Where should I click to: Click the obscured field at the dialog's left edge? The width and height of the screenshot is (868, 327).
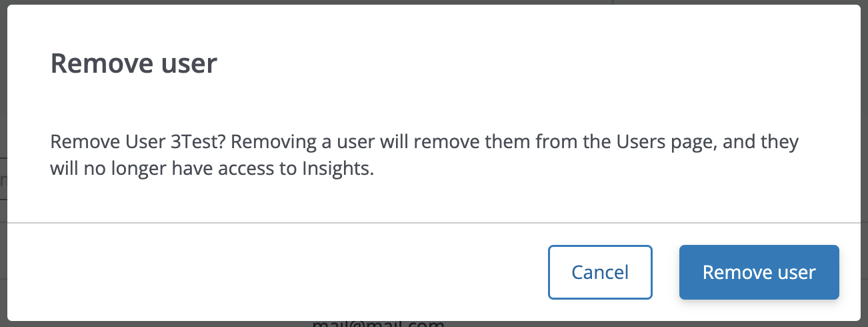coord(3,179)
